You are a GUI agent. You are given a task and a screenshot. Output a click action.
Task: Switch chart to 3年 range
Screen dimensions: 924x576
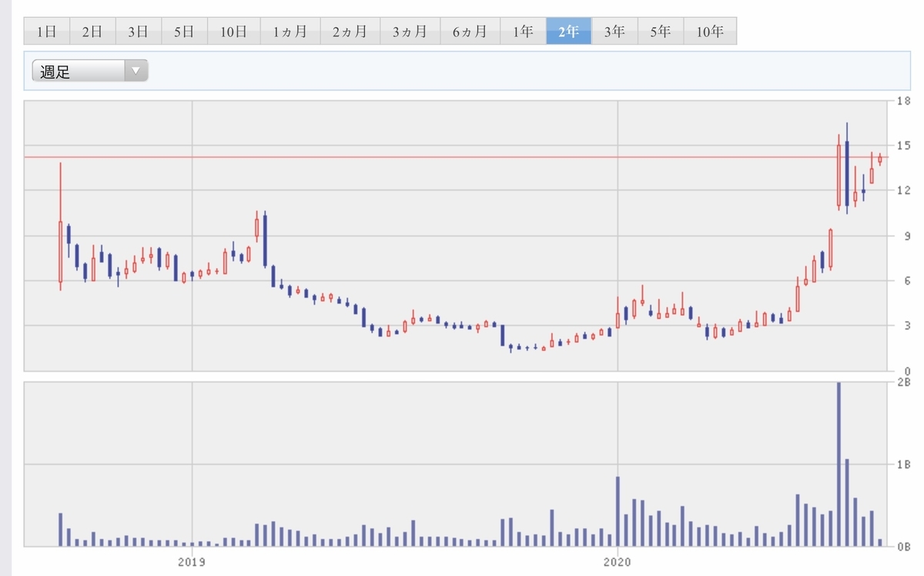click(614, 32)
